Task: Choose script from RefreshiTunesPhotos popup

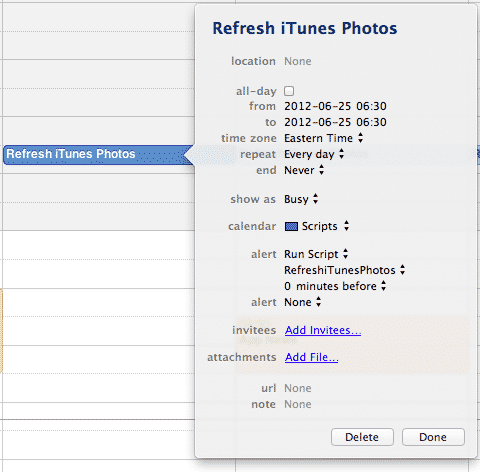Action: click(345, 270)
